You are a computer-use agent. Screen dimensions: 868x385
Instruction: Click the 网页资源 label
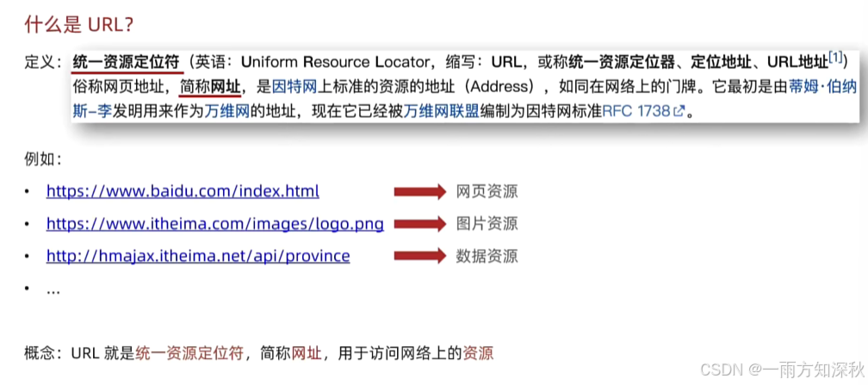(487, 192)
